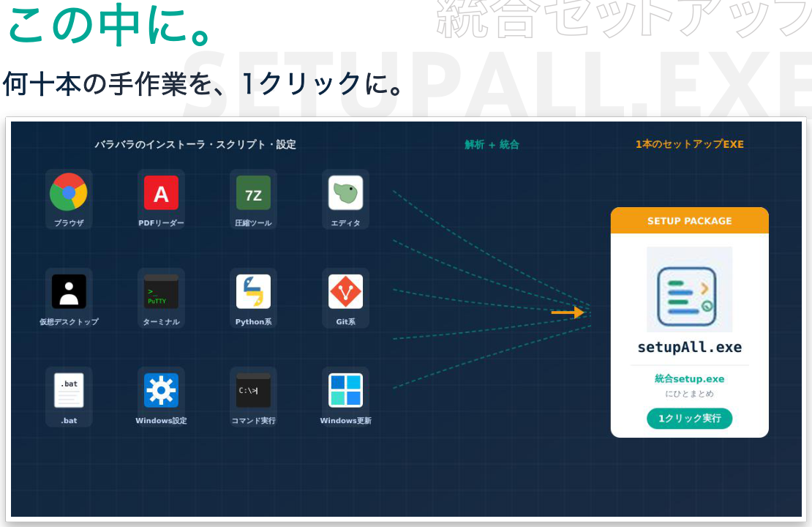Open the Windows設定 gear icon
This screenshot has width=812, height=527.
(161, 390)
